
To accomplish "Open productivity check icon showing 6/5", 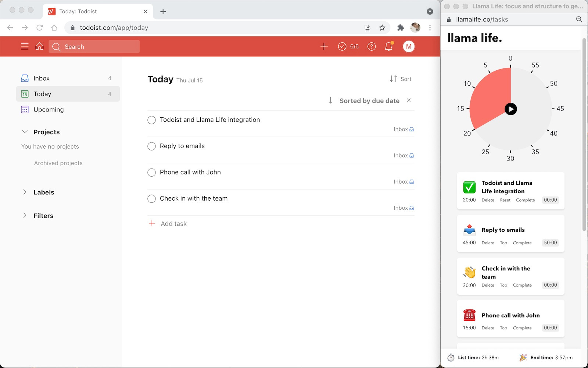I will (x=348, y=46).
